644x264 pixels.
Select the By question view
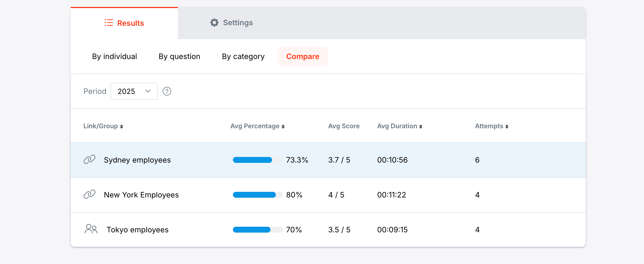[179, 57]
